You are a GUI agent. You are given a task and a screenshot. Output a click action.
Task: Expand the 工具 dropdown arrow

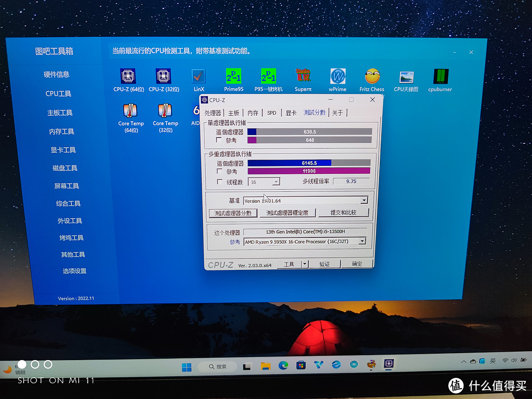pos(304,264)
